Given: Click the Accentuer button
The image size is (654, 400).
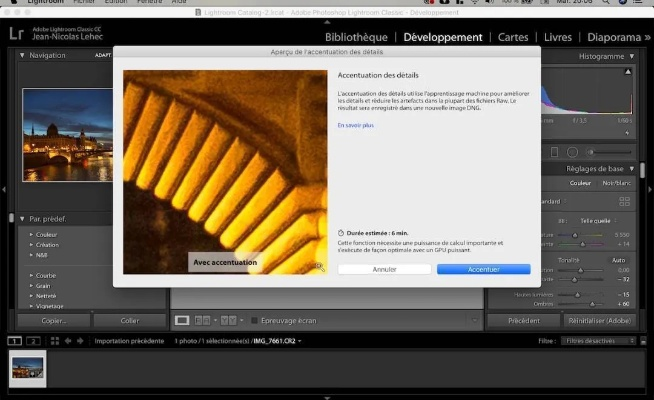Looking at the screenshot, I should (483, 269).
